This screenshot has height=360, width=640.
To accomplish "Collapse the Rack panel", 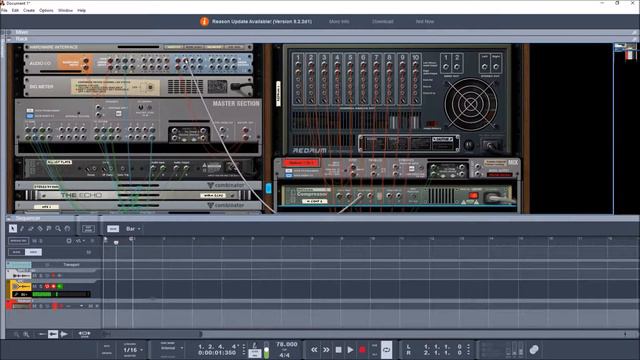I will (9, 39).
